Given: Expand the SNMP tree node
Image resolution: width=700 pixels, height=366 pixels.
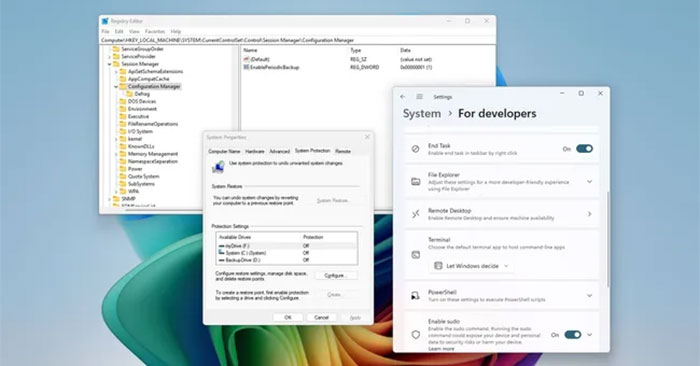Looking at the screenshot, I should pyautogui.click(x=109, y=199).
